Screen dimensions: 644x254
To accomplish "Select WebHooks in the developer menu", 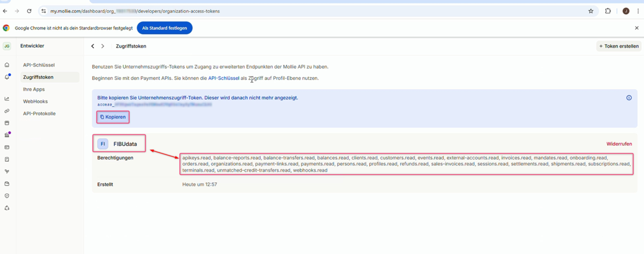I will click(35, 101).
